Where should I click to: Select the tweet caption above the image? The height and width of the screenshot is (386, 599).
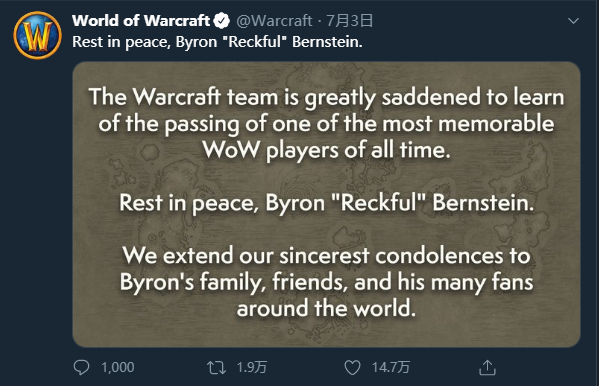coord(217,42)
